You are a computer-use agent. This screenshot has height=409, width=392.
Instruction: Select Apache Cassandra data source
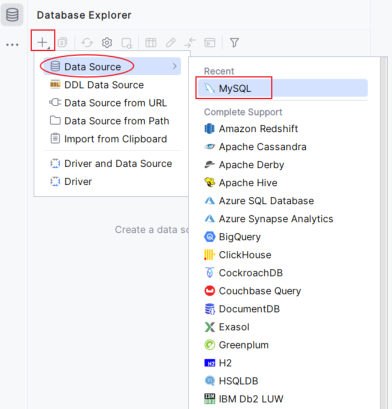[x=282, y=146]
